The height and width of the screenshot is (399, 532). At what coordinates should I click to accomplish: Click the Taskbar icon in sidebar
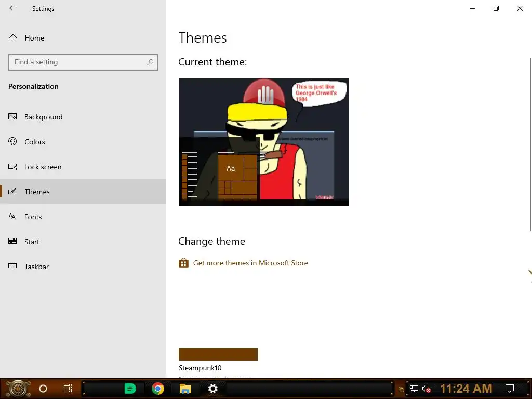pyautogui.click(x=12, y=266)
